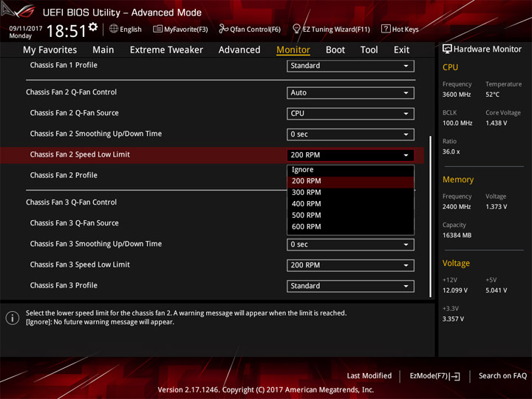This screenshot has width=532, height=399.
Task: Select Chassis Fan 3 Q-Fan Control label
Action: [x=71, y=202]
